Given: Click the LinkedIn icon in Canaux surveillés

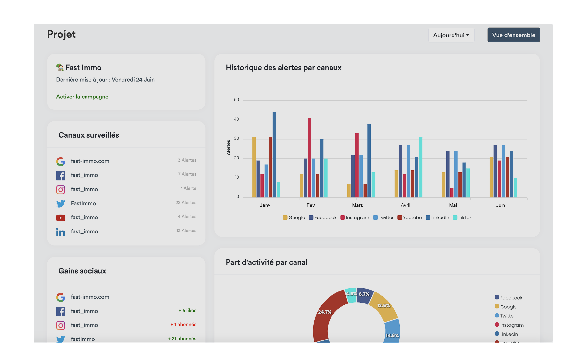Looking at the screenshot, I should coord(61,231).
